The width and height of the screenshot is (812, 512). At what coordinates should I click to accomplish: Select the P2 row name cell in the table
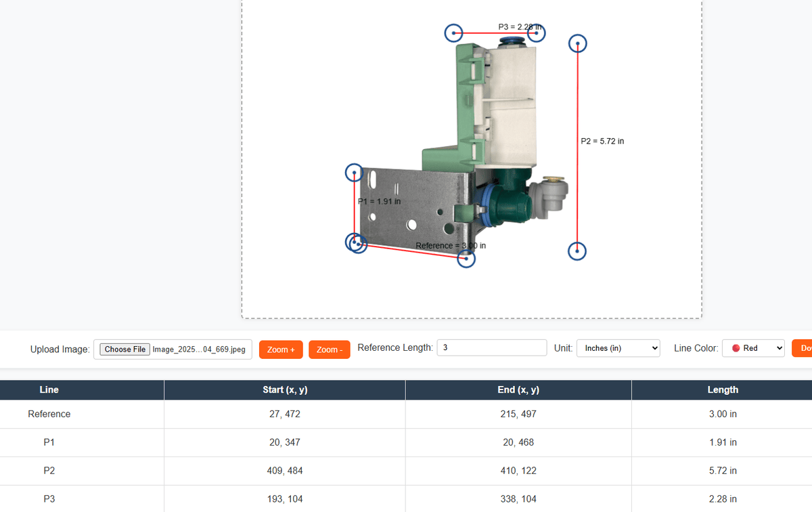click(x=49, y=471)
